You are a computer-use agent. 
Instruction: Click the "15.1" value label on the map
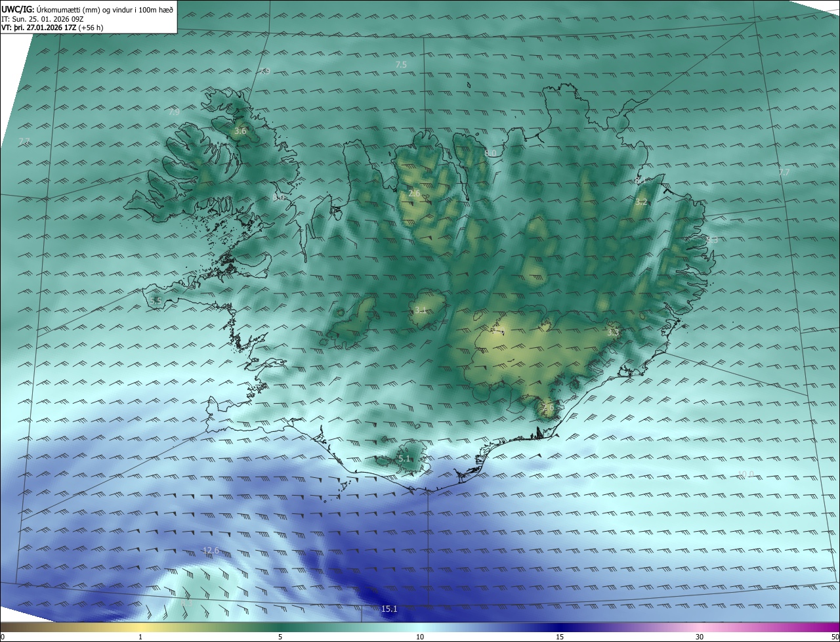(x=389, y=609)
